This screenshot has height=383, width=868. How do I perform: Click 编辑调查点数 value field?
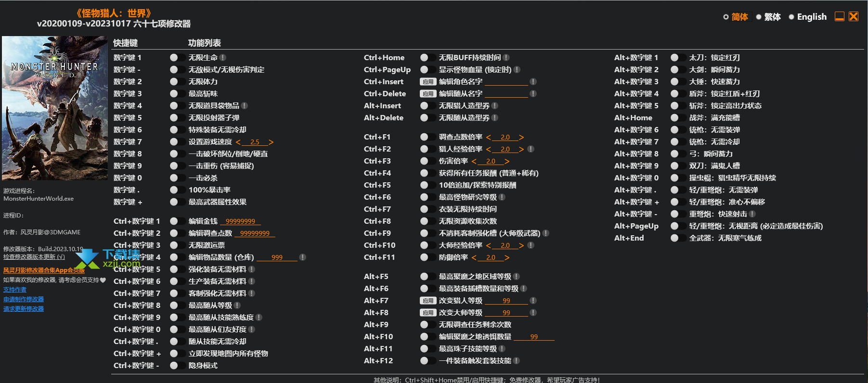pos(255,233)
